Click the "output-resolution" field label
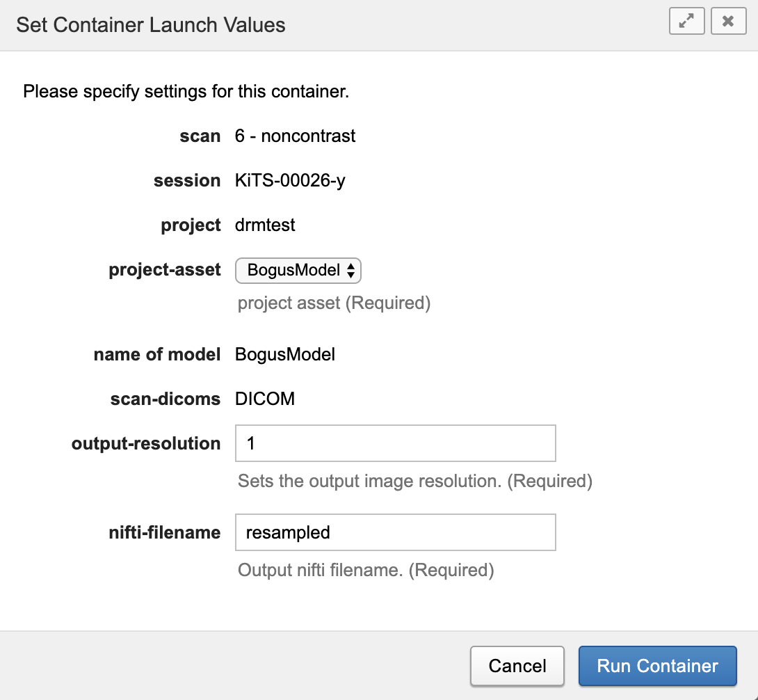The width and height of the screenshot is (758, 700). click(146, 444)
